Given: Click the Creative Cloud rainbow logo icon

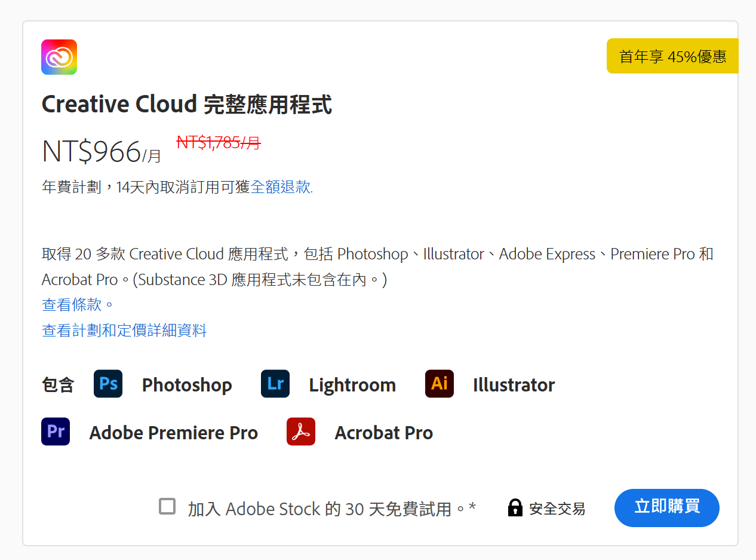Looking at the screenshot, I should coord(59,57).
